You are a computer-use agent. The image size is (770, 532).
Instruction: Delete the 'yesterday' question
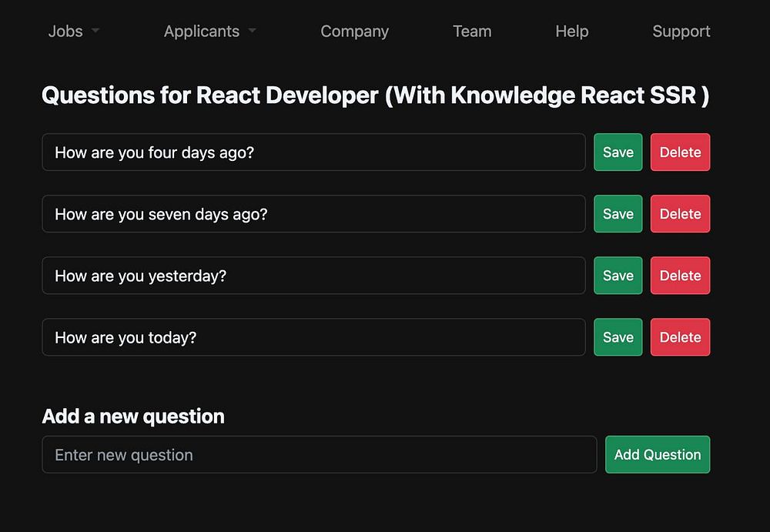680,276
